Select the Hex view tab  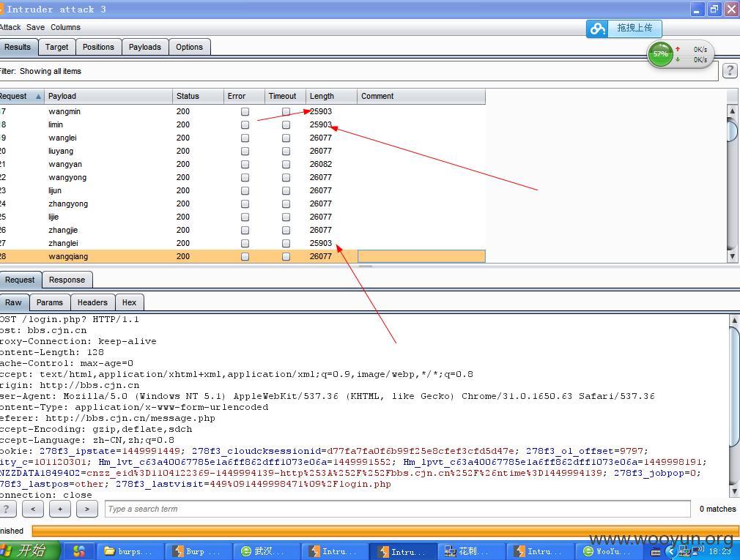[x=129, y=302]
